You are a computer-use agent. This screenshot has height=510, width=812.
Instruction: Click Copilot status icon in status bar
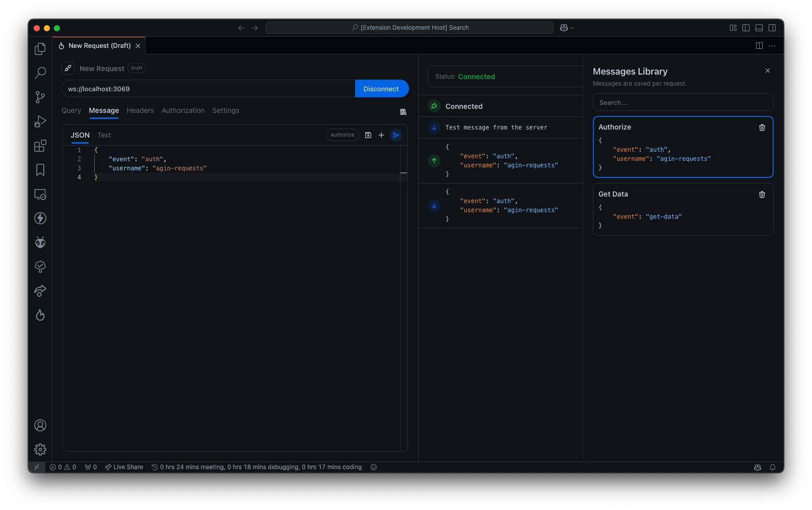(x=758, y=467)
